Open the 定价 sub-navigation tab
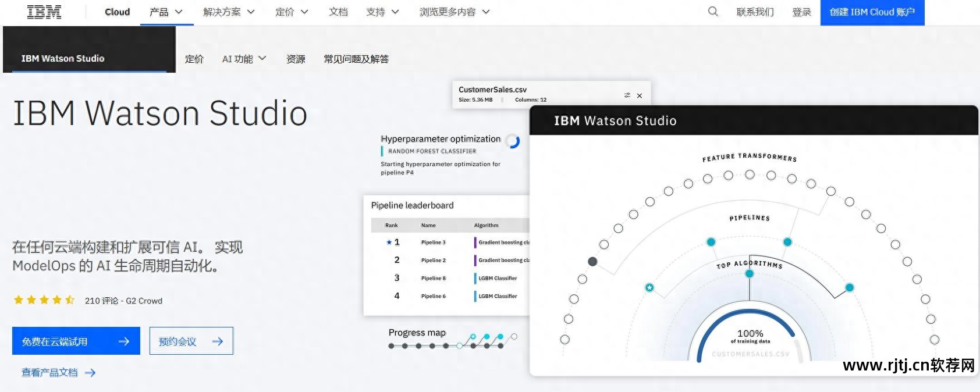This screenshot has width=980, height=392. click(x=194, y=59)
